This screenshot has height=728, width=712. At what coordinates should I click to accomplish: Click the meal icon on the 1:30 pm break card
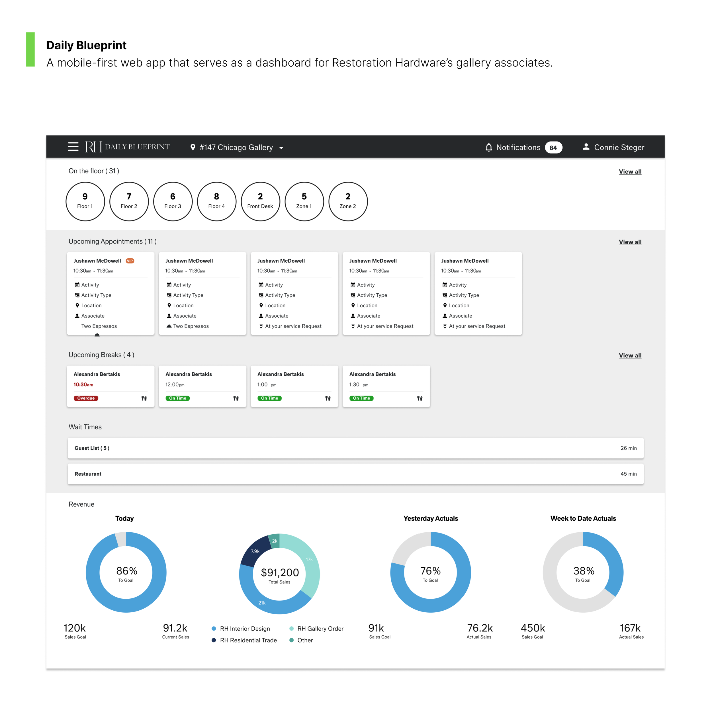[x=420, y=398]
